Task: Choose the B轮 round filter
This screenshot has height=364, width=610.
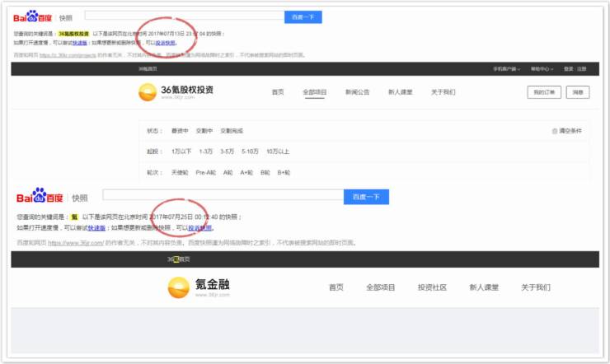Action: click(x=265, y=172)
